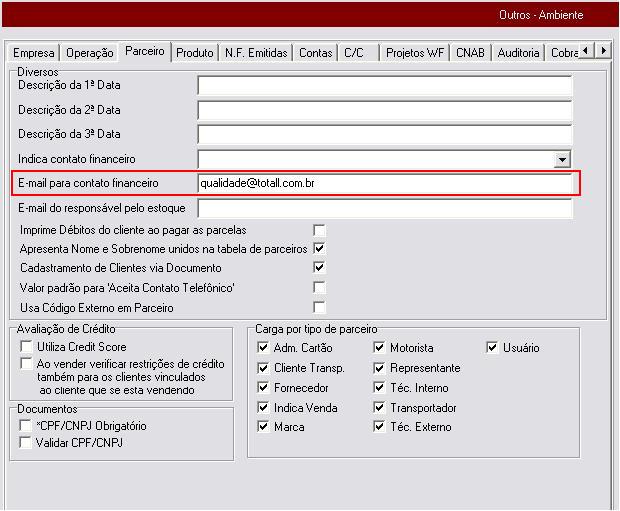Click the financial contact e-mail field

pos(385,184)
